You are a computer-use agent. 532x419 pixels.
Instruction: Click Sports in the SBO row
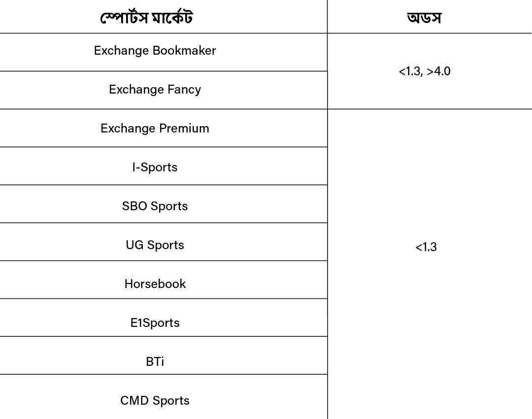pos(169,206)
